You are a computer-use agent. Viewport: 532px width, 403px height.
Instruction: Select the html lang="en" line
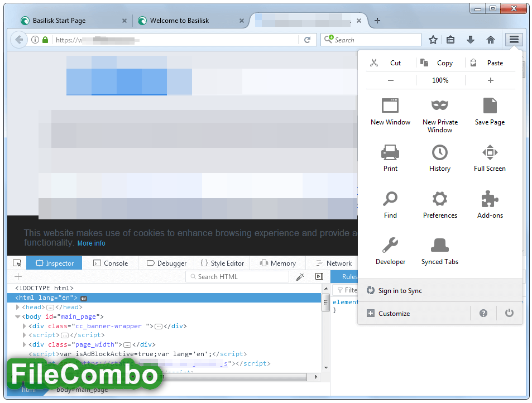click(x=164, y=298)
